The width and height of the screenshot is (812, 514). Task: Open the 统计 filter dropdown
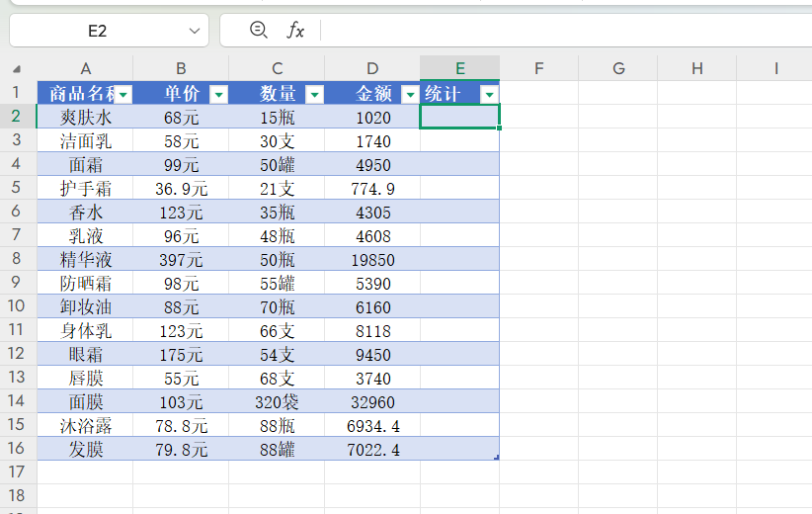[x=488, y=95]
